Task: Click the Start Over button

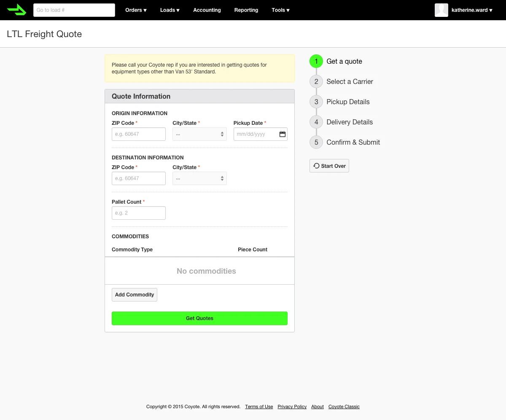Action: 329,166
